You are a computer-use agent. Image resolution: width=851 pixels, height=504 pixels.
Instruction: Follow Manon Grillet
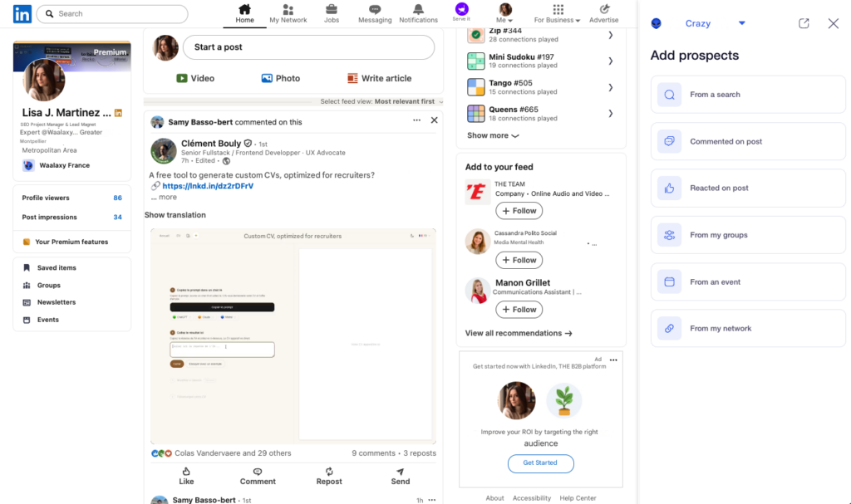click(x=519, y=310)
